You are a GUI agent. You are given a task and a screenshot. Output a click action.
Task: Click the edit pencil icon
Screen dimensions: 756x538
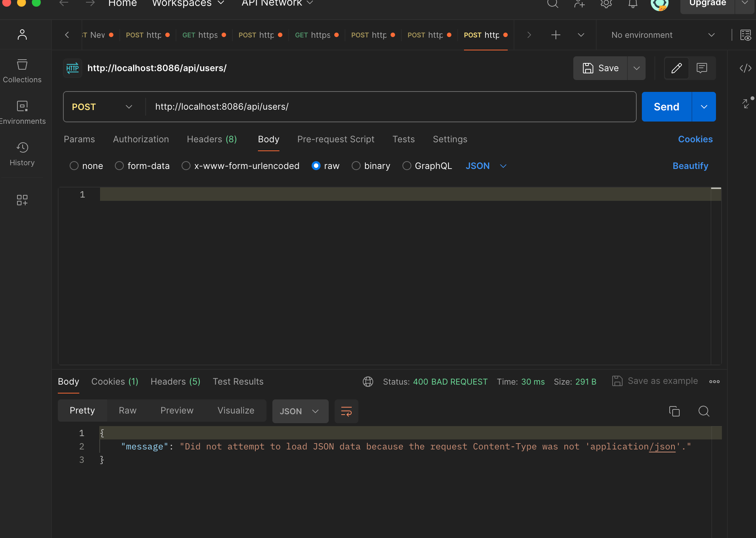[676, 68]
